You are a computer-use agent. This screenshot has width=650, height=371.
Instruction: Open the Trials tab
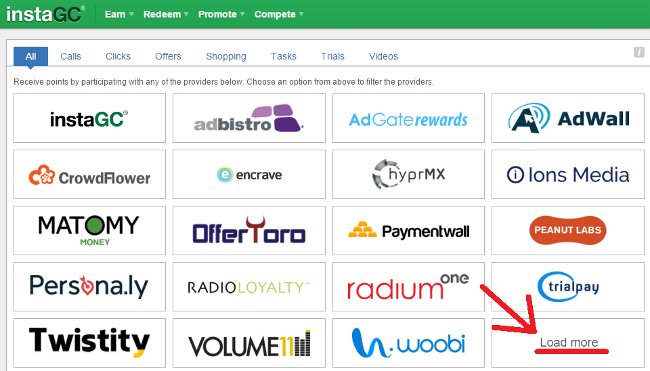point(332,56)
